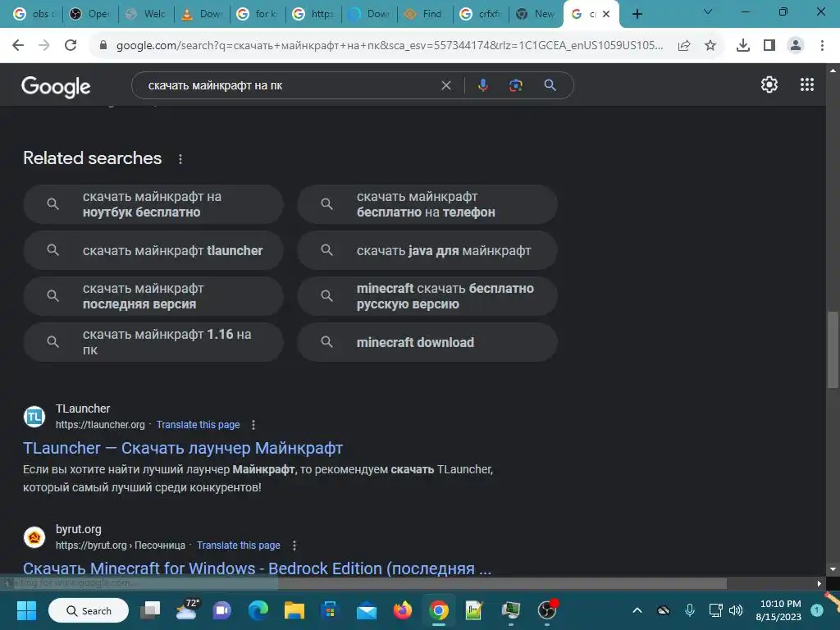Open TLauncher — Скачать лаунчер Майнкрафт result

coord(183,448)
